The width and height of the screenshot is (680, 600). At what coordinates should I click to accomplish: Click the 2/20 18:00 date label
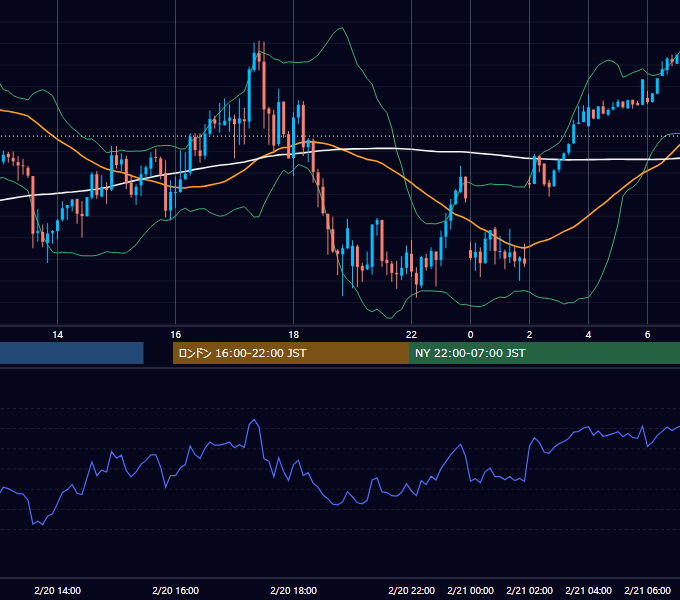click(294, 590)
